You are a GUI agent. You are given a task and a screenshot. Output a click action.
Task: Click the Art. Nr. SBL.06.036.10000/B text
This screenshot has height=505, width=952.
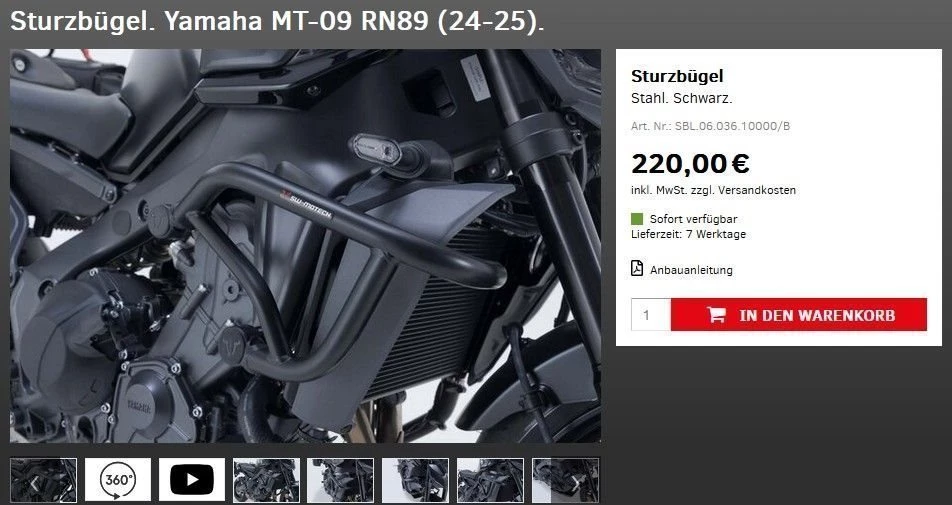(x=710, y=126)
